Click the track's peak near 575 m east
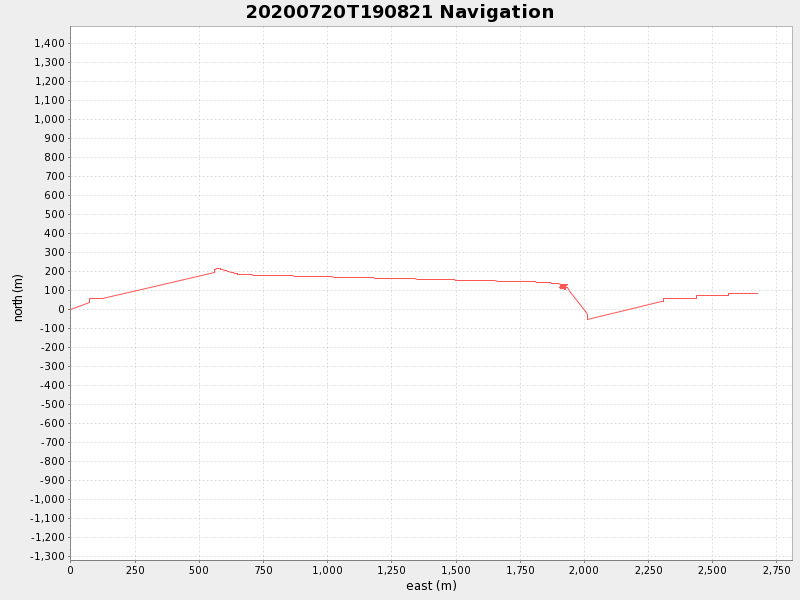Image resolution: width=800 pixels, height=600 pixels. (x=217, y=268)
